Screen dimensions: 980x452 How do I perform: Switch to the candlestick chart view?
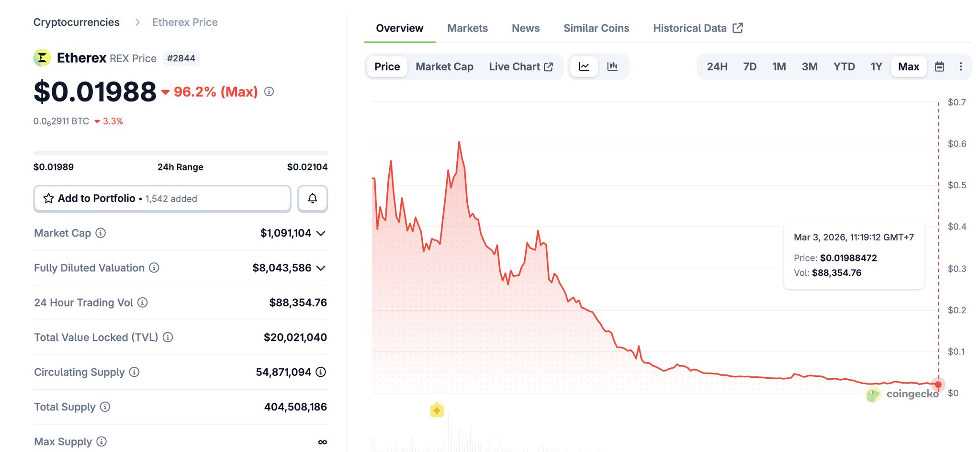click(x=612, y=67)
